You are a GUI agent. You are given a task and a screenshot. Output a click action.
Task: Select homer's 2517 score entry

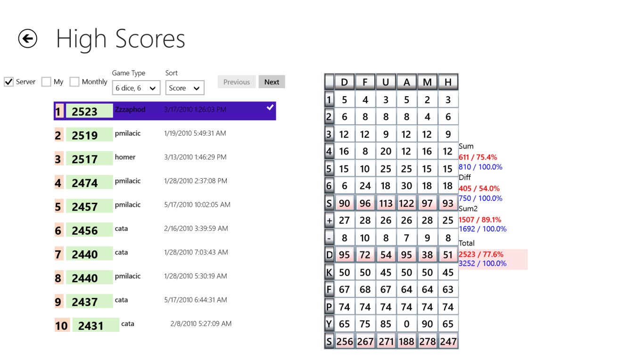pos(165,158)
